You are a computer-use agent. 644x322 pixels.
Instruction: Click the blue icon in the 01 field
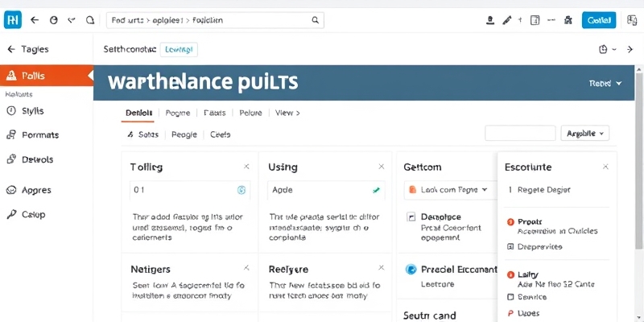[x=242, y=190]
